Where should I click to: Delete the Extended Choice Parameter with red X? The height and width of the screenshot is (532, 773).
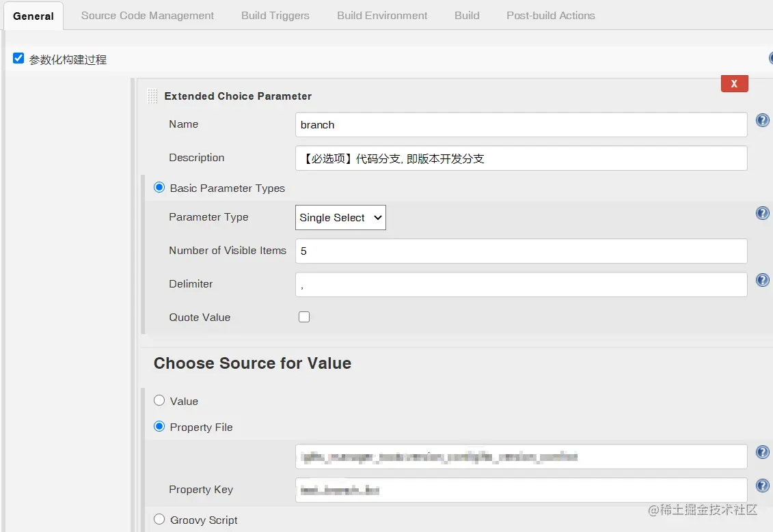[x=734, y=83]
